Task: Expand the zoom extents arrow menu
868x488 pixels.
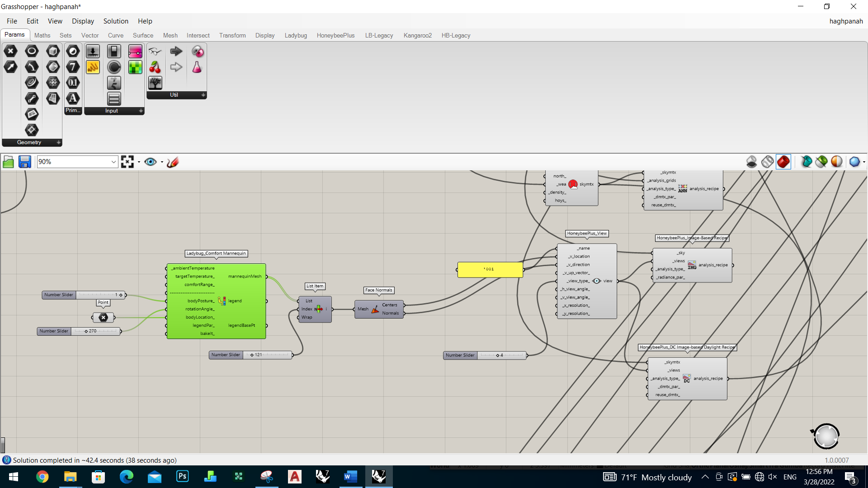Action: point(139,162)
